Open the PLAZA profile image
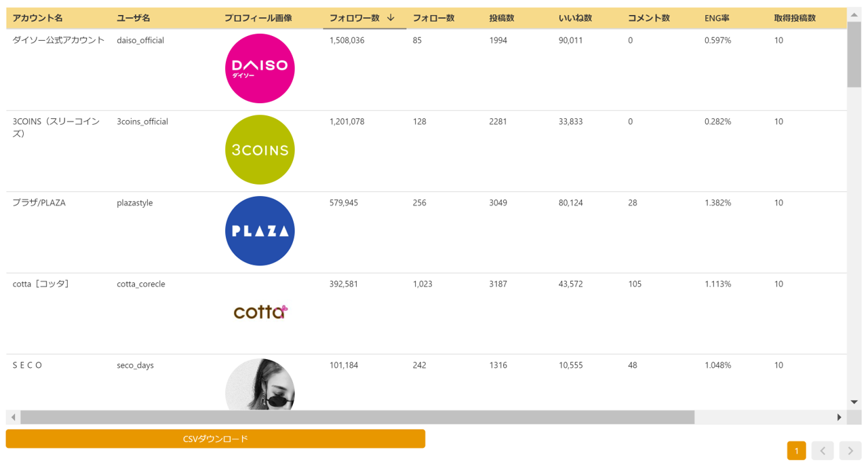This screenshot has height=467, width=868. [x=260, y=231]
